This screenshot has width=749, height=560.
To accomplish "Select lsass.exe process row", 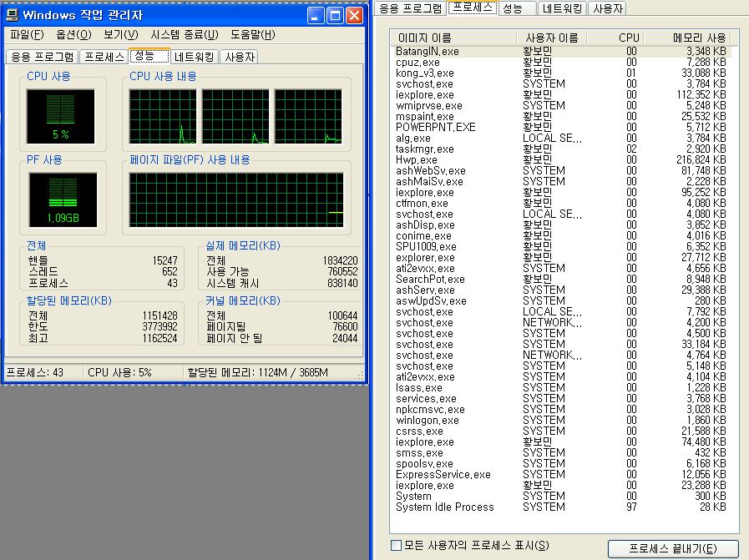I will click(x=562, y=387).
